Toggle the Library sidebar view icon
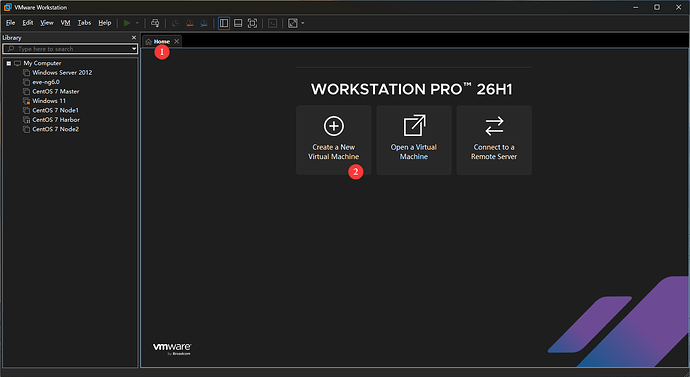690x377 pixels. pyautogui.click(x=224, y=23)
